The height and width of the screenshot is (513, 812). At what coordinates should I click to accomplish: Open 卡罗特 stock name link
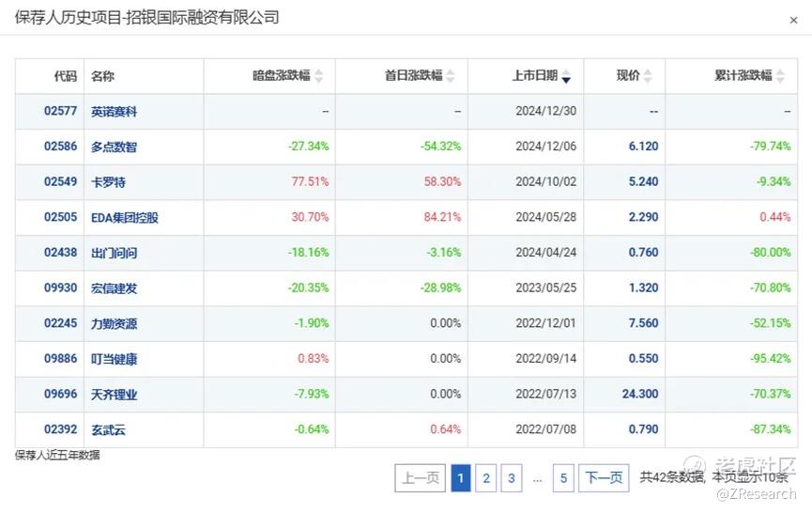(x=108, y=182)
